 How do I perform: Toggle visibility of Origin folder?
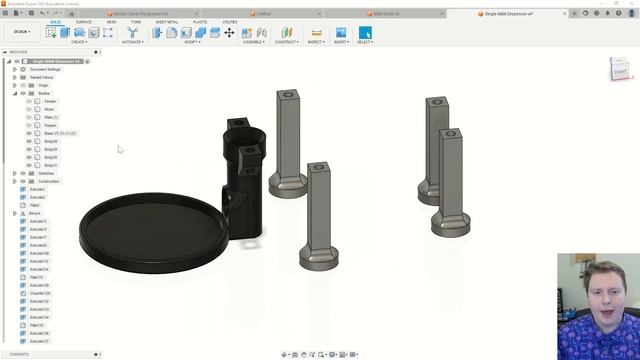[23, 85]
